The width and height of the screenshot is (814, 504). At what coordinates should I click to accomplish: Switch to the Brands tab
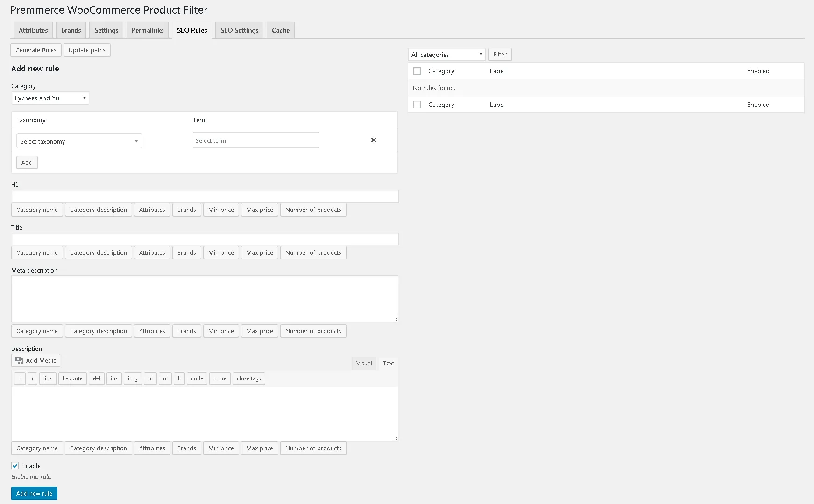[x=71, y=30]
